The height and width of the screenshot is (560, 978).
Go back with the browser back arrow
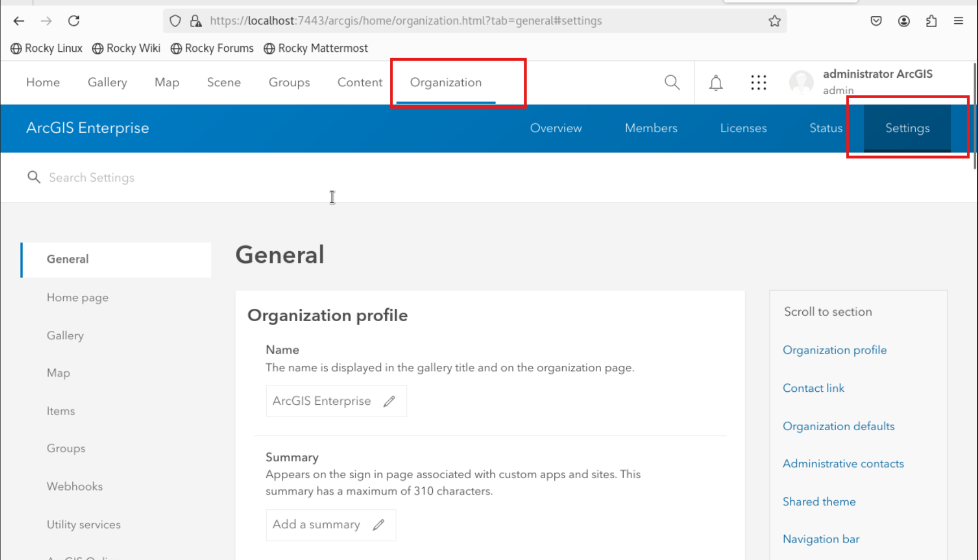point(19,21)
